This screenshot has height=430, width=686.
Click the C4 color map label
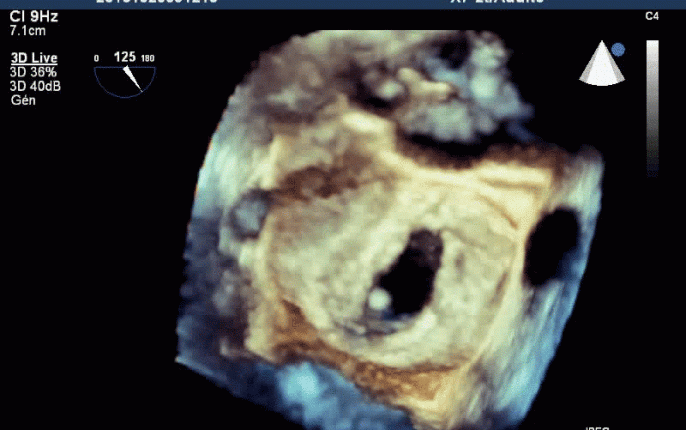point(652,16)
